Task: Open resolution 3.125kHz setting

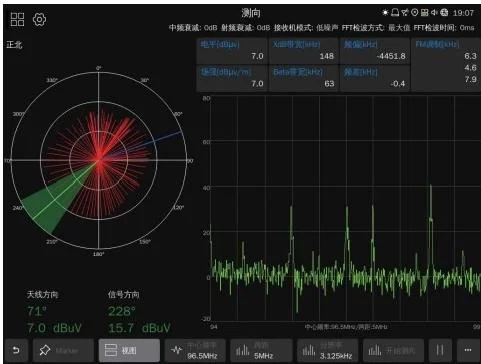Action: (x=328, y=350)
